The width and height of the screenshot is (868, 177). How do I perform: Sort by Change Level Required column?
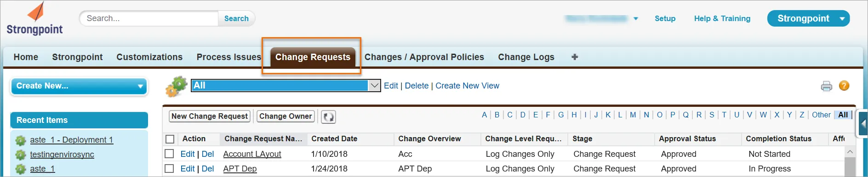pyautogui.click(x=523, y=138)
